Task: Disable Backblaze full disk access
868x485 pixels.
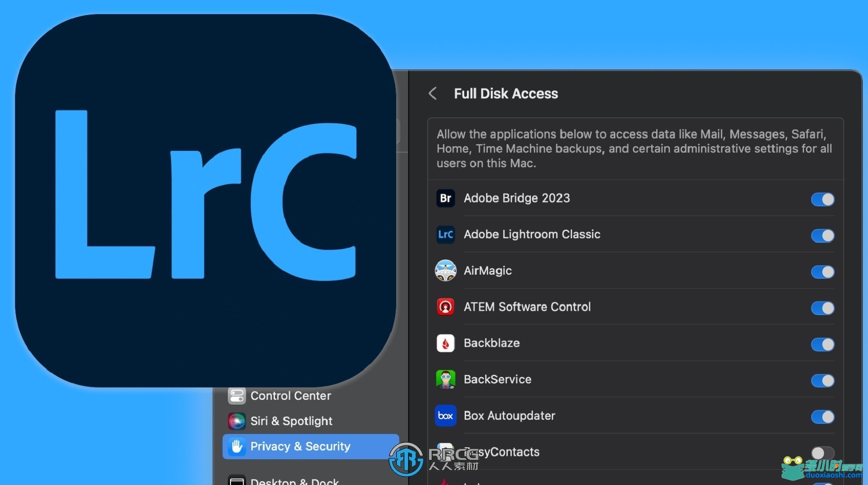Action: 822,344
